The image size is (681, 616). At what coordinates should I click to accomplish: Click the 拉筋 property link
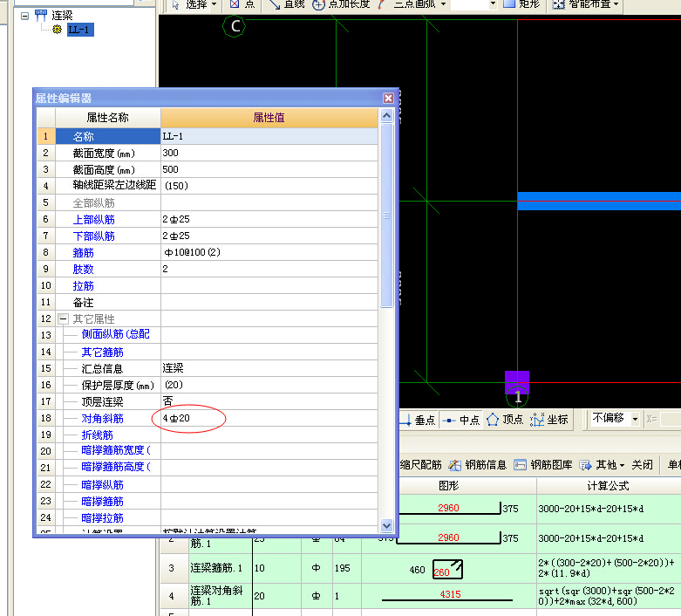[84, 285]
